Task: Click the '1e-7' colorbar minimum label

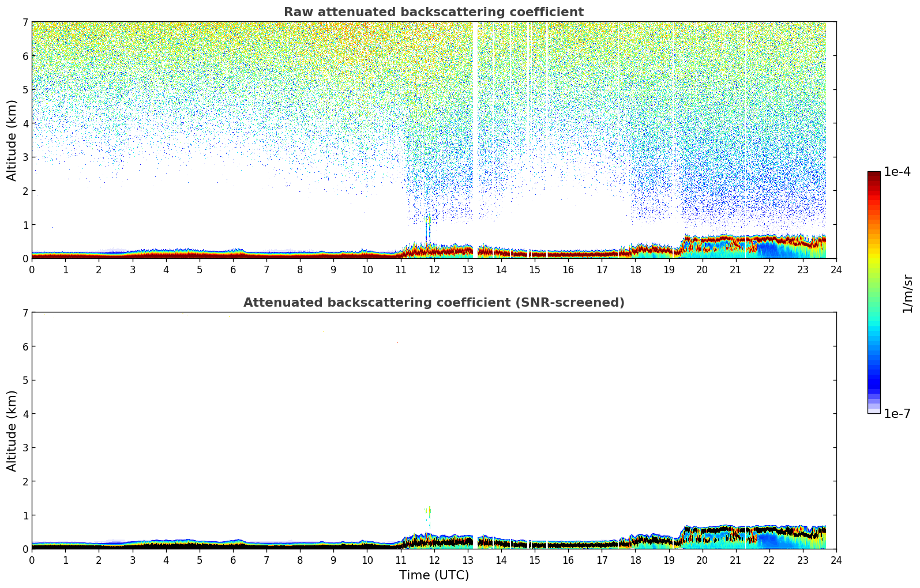Action: click(x=897, y=413)
